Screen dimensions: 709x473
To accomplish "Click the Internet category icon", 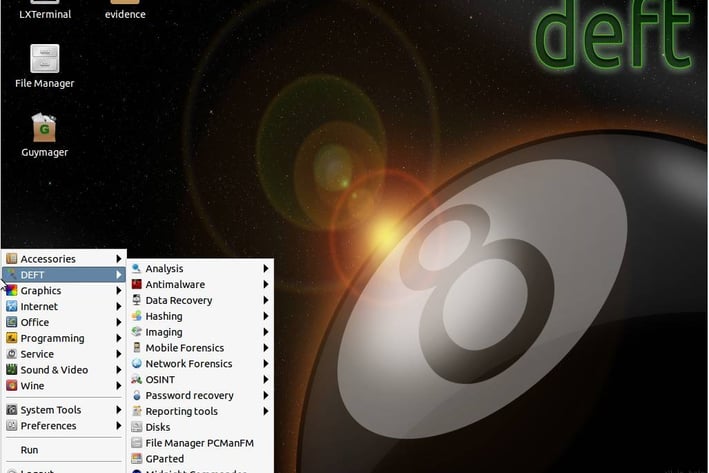I will 12,306.
